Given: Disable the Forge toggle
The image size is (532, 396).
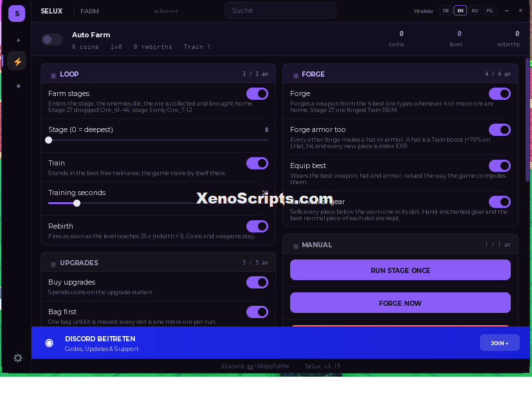Looking at the screenshot, I should tap(499, 93).
